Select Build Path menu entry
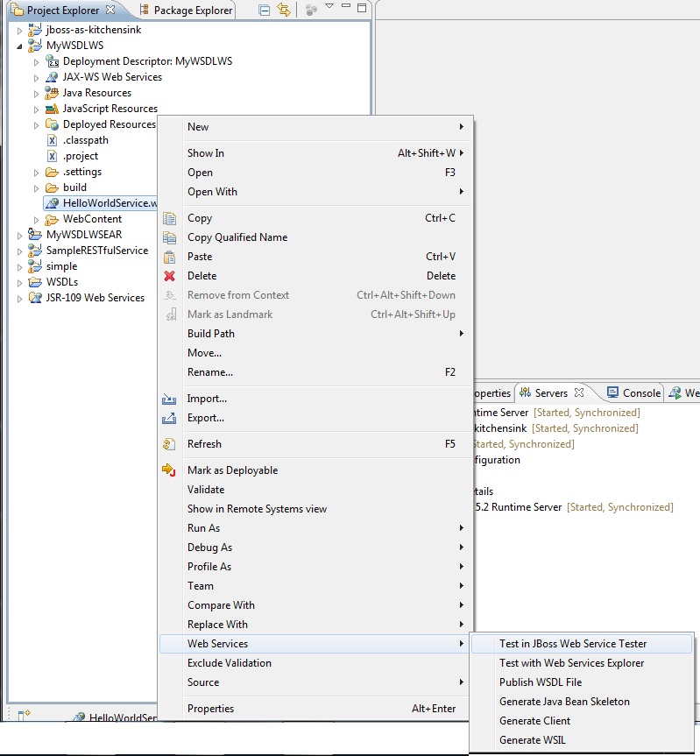 click(315, 334)
